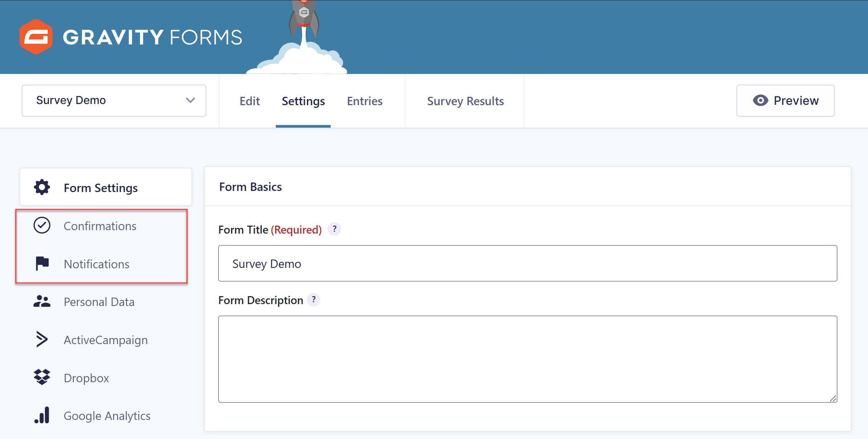
Task: Show the Form Description help tooltip
Action: coord(313,300)
